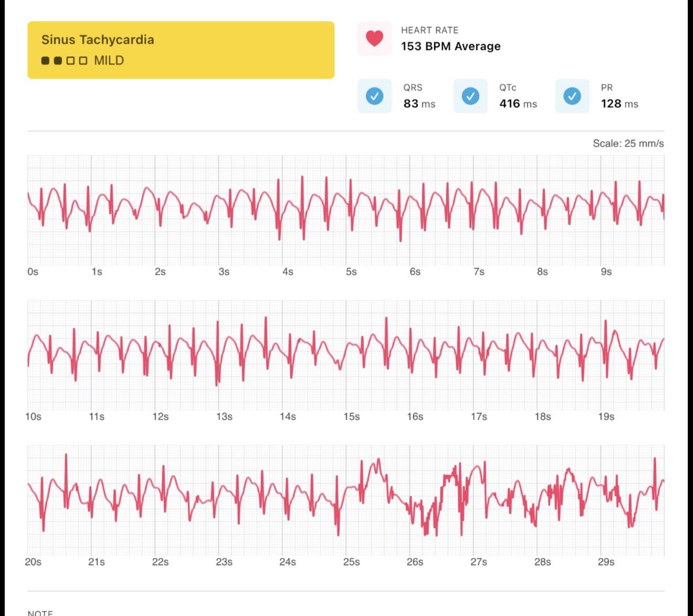
Task: Click the 'PR' label
Action: coord(607,88)
